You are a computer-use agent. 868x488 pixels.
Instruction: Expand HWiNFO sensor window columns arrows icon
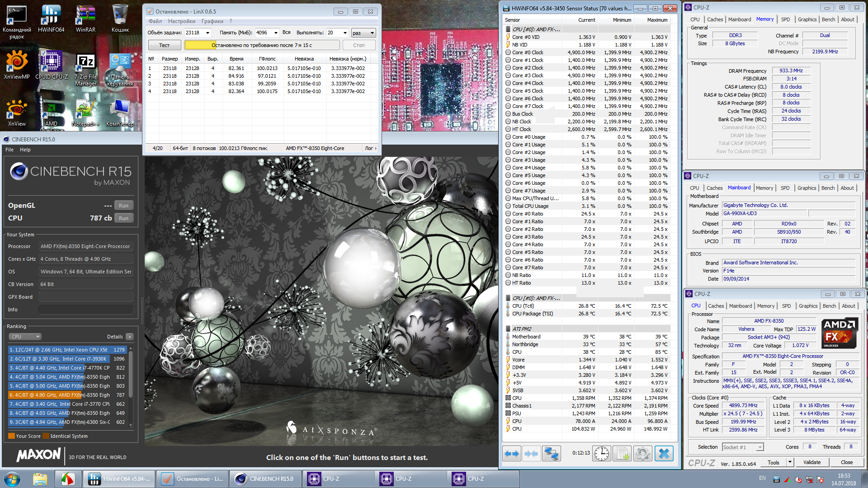(x=512, y=453)
